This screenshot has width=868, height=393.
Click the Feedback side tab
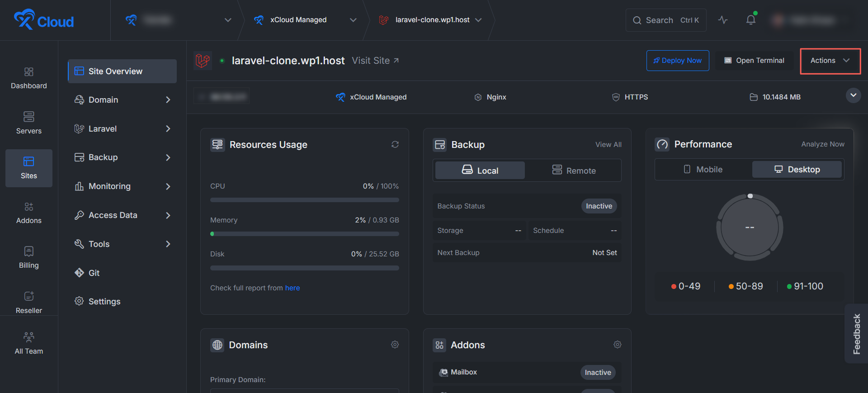[856, 334]
